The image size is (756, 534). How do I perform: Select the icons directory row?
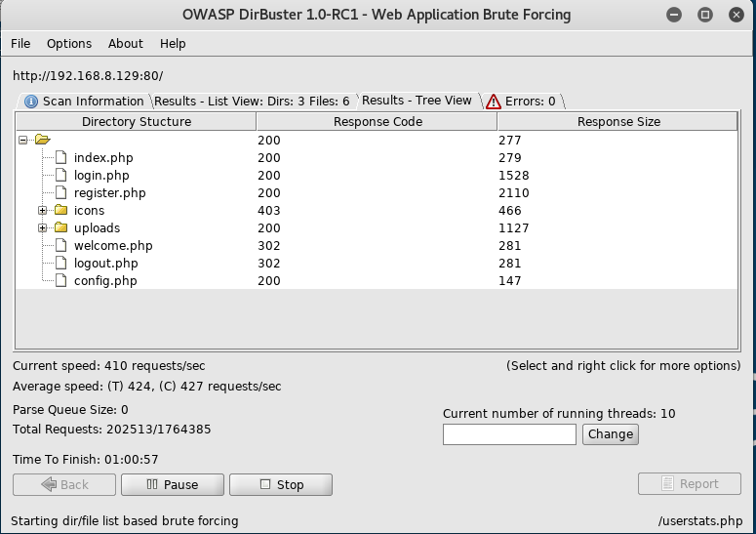pos(377,210)
